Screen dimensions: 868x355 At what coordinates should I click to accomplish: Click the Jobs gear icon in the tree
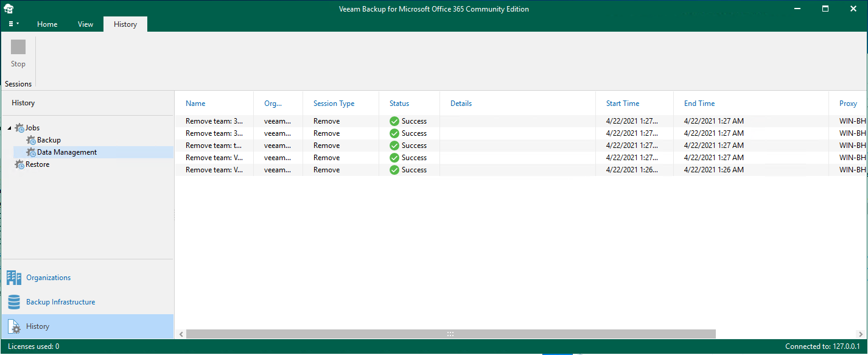(x=19, y=128)
